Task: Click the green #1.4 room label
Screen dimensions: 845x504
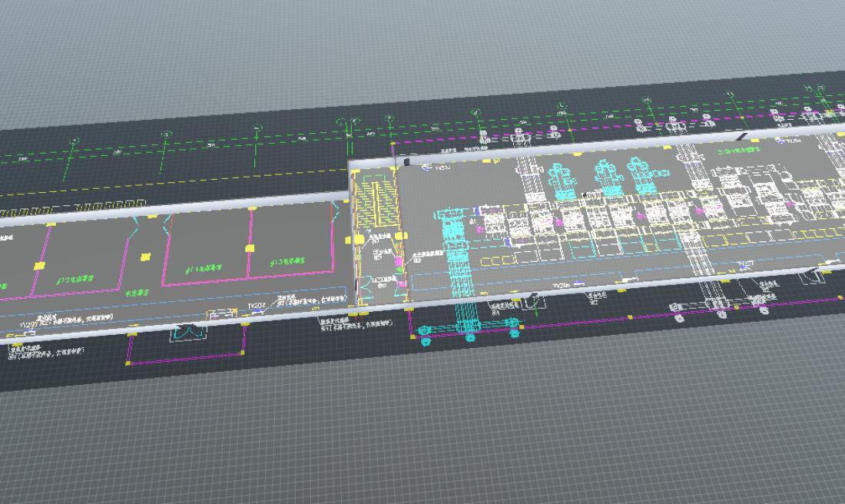Action: (199, 270)
